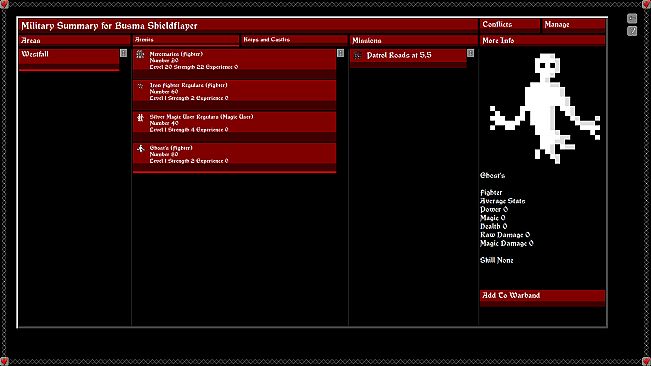
Task: Click the Skill None text
Action: click(x=497, y=260)
